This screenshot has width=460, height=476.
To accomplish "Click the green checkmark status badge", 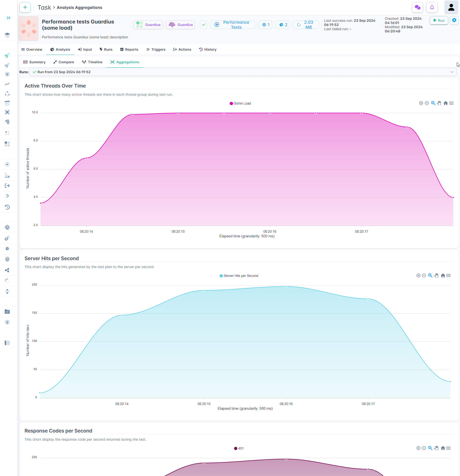I will pyautogui.click(x=203, y=25).
